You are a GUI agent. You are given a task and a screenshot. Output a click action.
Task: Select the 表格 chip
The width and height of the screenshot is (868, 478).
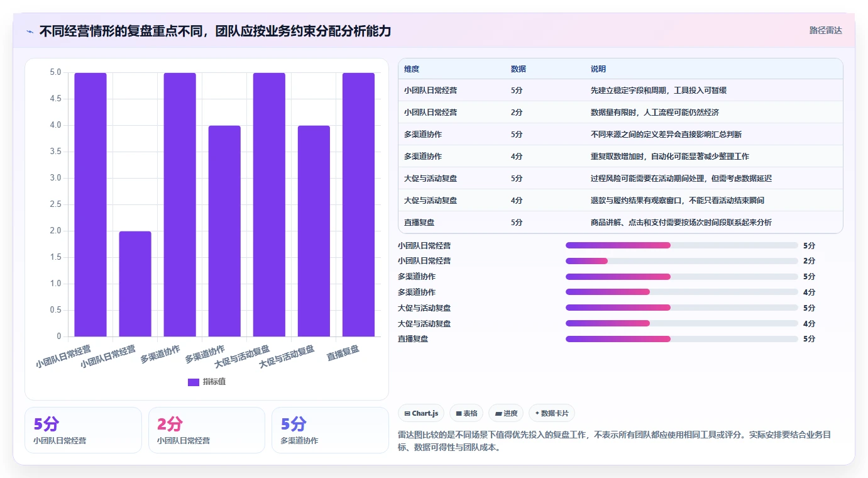click(466, 413)
